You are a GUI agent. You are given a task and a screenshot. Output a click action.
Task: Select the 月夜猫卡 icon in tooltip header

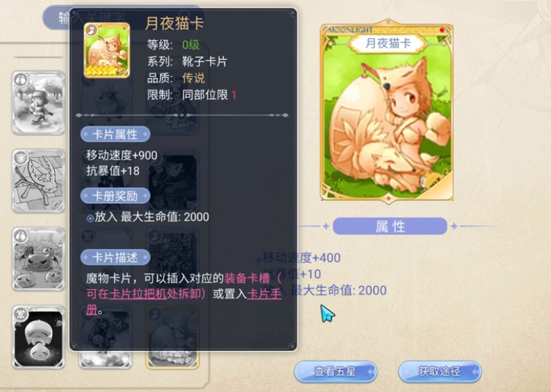coord(107,50)
